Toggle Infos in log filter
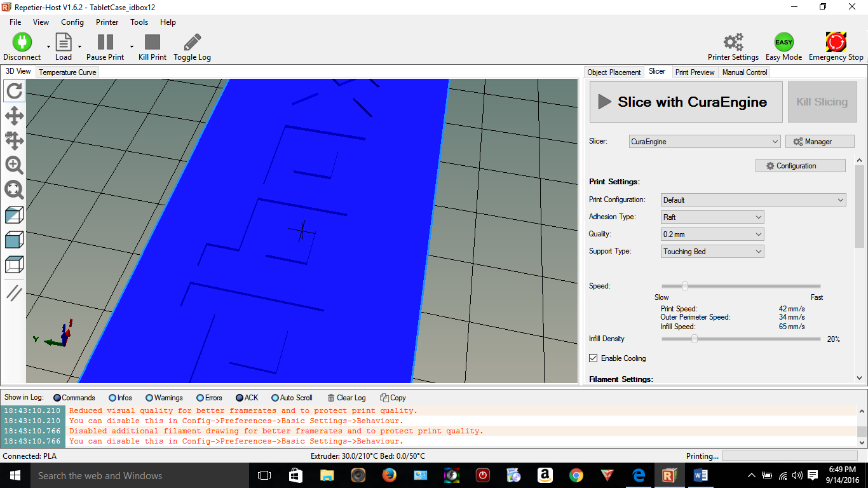This screenshot has width=868, height=488. tap(121, 398)
